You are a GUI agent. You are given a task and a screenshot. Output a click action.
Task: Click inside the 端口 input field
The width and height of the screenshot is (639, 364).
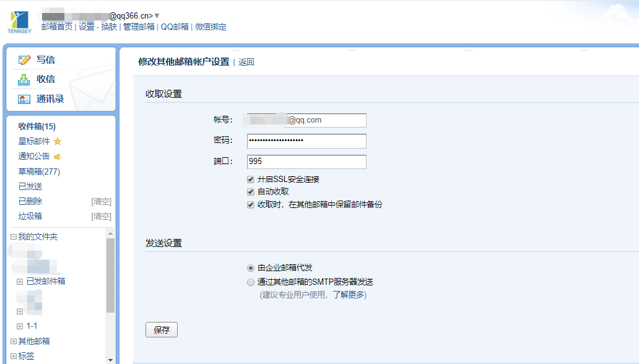pyautogui.click(x=306, y=162)
